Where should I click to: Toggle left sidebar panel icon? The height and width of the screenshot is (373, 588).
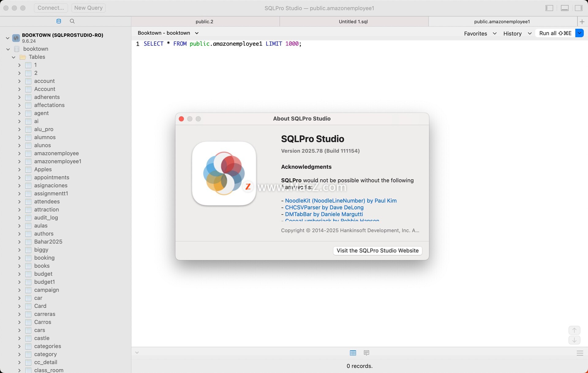[549, 8]
